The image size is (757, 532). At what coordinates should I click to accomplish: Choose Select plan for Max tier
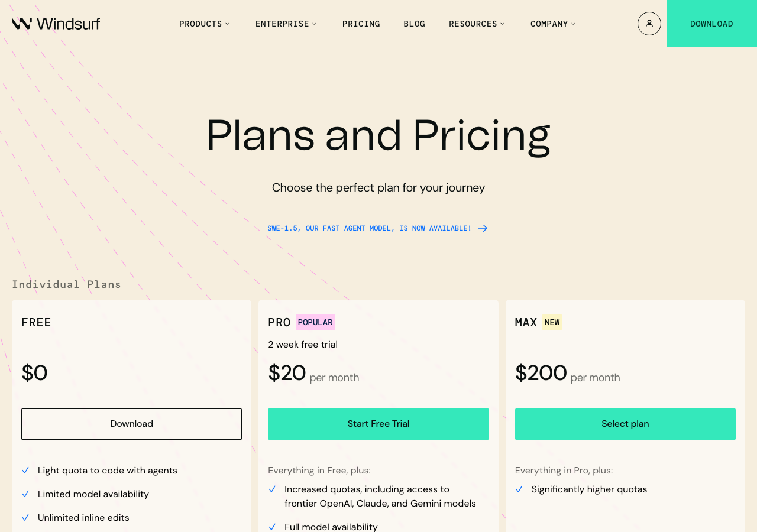pos(625,424)
